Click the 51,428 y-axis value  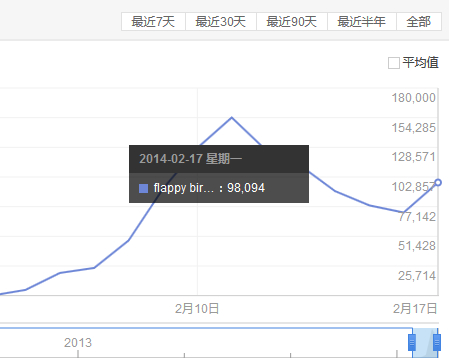pos(417,246)
